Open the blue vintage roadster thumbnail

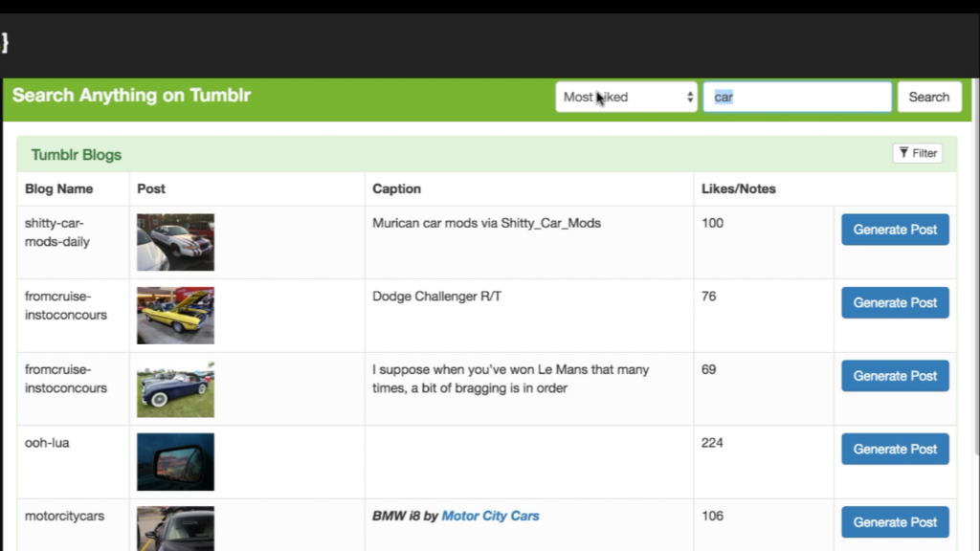point(175,388)
